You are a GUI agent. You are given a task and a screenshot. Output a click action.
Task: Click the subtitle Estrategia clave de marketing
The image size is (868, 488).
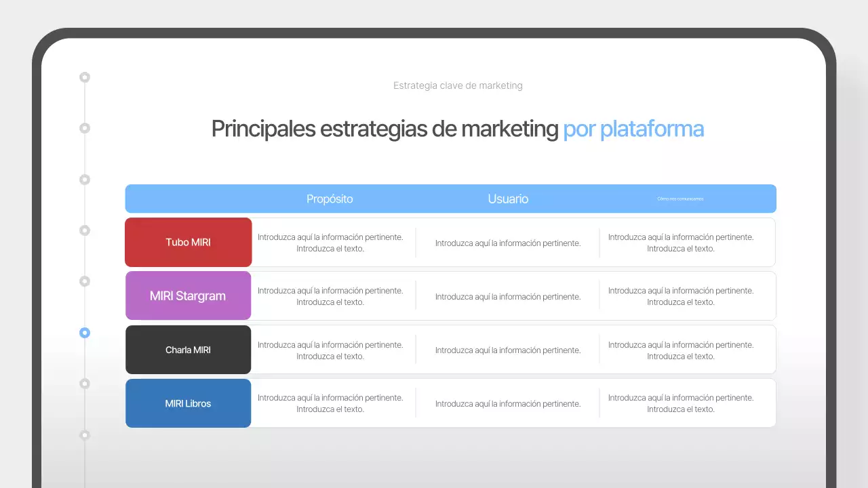pos(458,85)
